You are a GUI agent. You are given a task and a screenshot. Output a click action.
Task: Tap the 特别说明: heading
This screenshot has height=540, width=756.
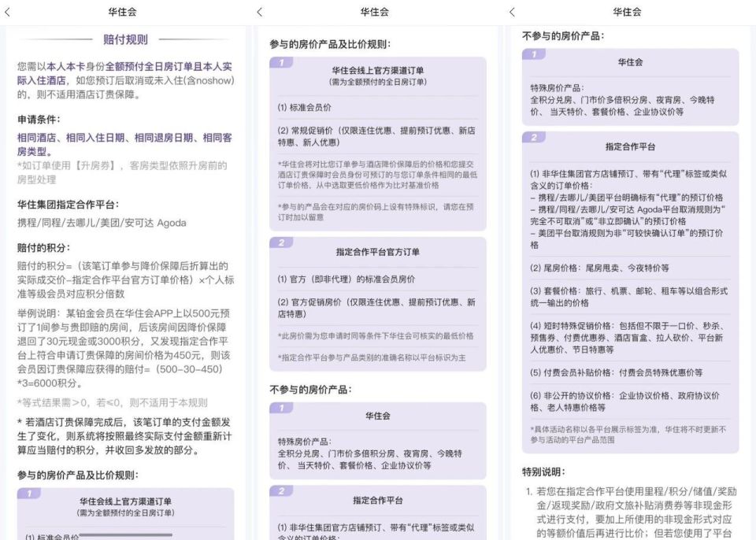(544, 472)
